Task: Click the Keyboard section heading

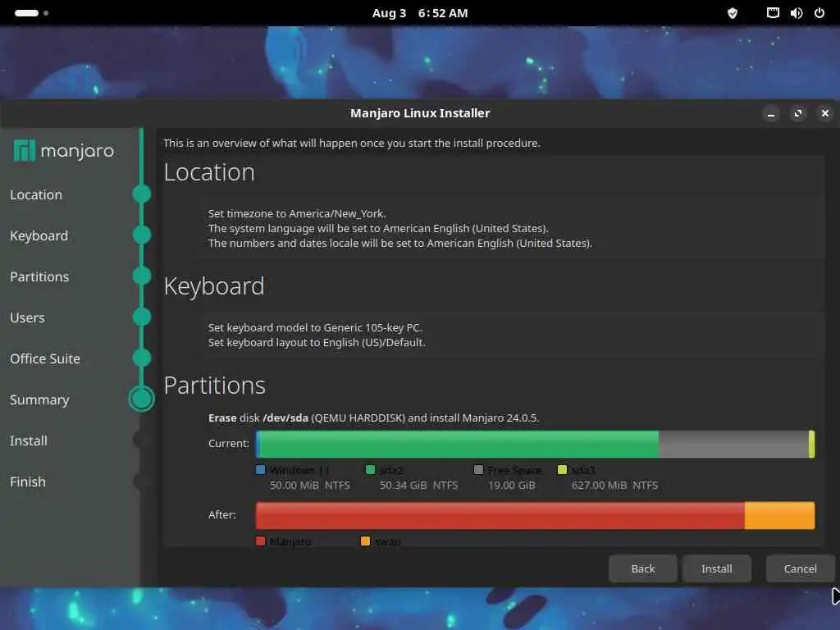Action: 214,286
